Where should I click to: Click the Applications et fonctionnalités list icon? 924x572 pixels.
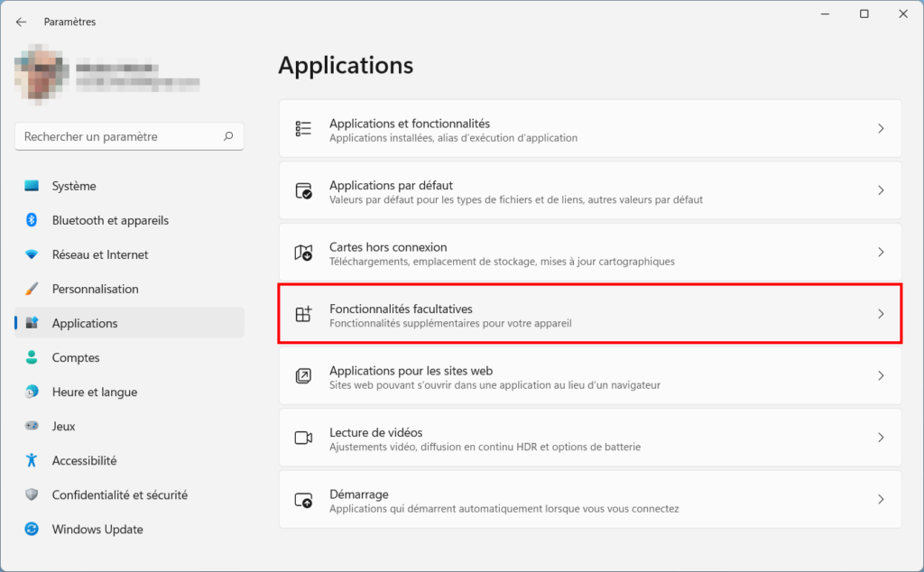[303, 128]
